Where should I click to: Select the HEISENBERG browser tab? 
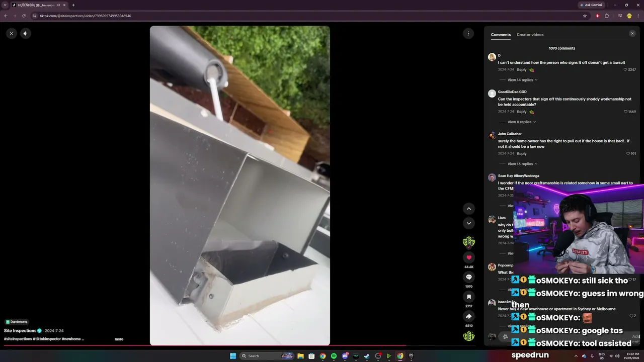pyautogui.click(x=39, y=5)
